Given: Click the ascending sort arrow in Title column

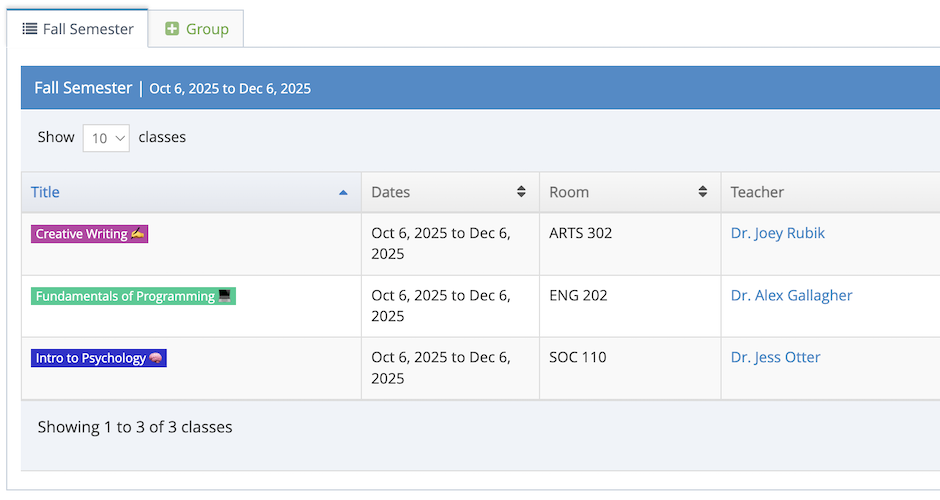Looking at the screenshot, I should point(343,192).
